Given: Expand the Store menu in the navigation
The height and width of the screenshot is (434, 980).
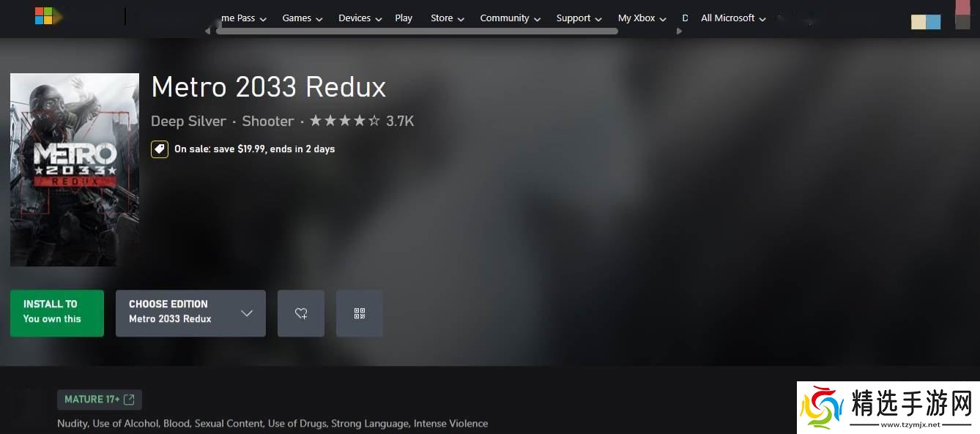Looking at the screenshot, I should pyautogui.click(x=447, y=18).
